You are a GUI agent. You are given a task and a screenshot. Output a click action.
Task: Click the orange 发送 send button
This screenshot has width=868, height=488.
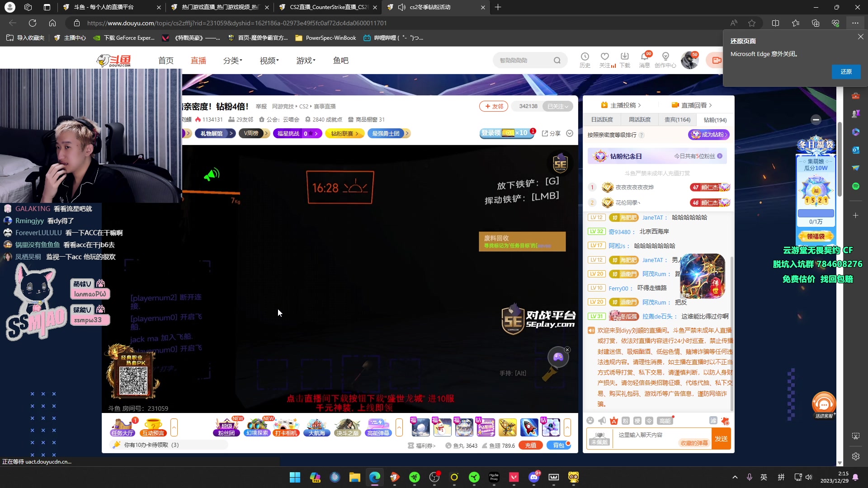pyautogui.click(x=721, y=438)
